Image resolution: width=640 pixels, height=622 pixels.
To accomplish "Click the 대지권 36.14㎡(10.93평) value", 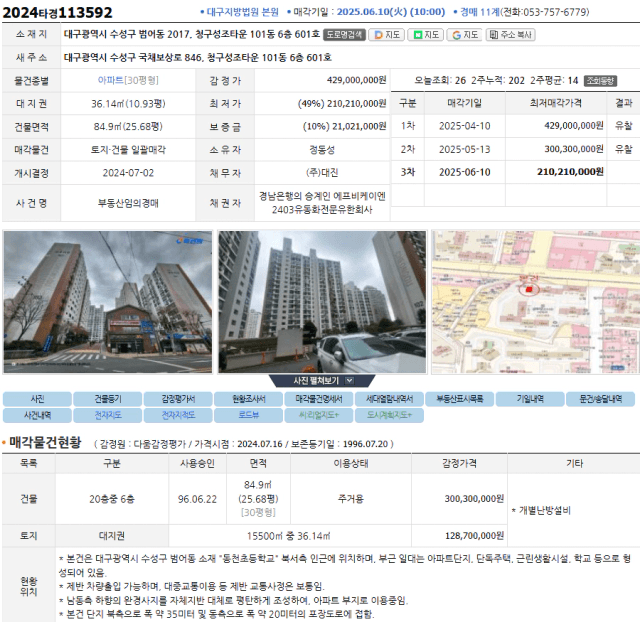I will [128, 104].
